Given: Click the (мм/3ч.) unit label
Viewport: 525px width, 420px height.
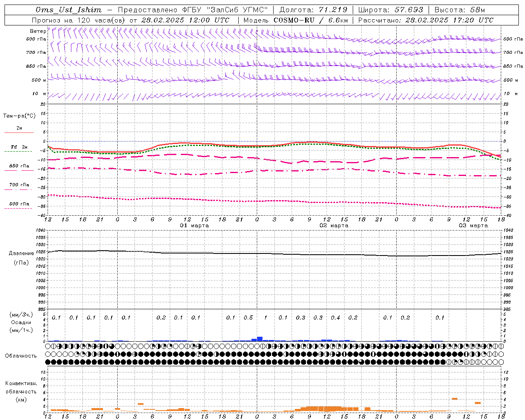Looking at the screenshot, I should pos(21,315).
